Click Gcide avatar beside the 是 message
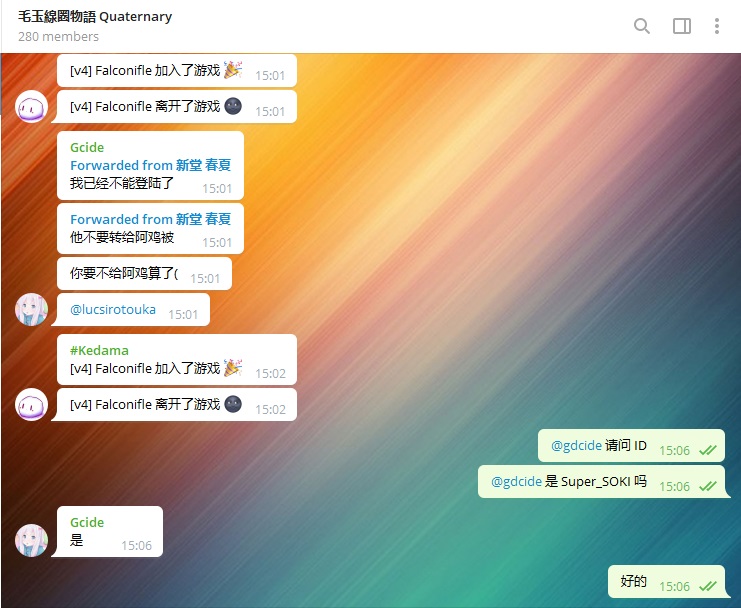The height and width of the screenshot is (608, 741). pyautogui.click(x=32, y=540)
